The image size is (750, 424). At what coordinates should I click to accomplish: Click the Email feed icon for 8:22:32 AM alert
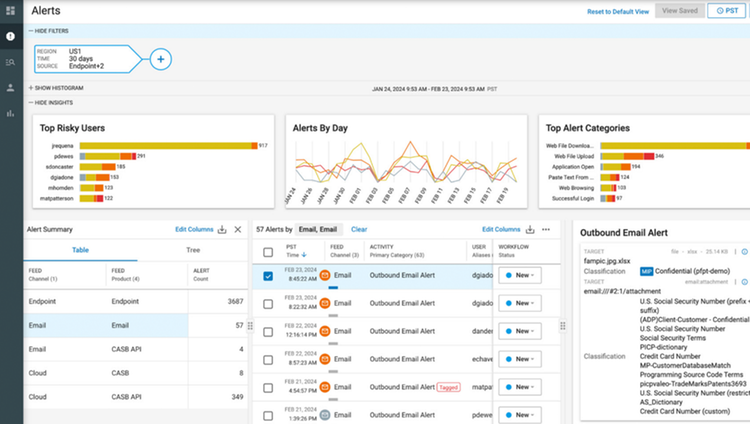point(325,303)
